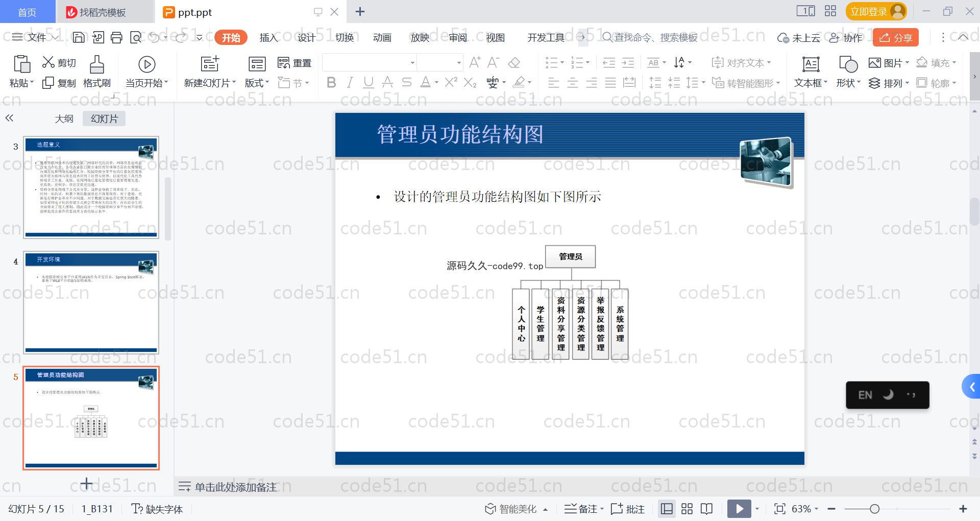
Task: Toggle Italic formatting
Action: [350, 82]
